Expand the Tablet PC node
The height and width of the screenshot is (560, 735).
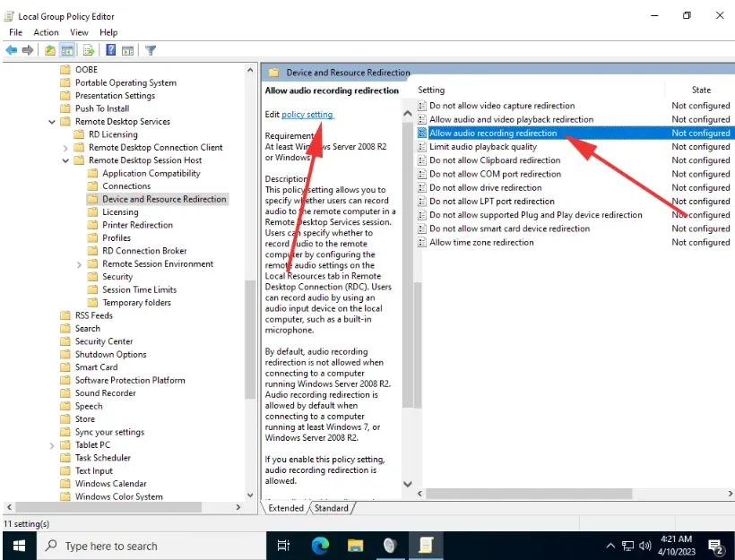pyautogui.click(x=52, y=445)
